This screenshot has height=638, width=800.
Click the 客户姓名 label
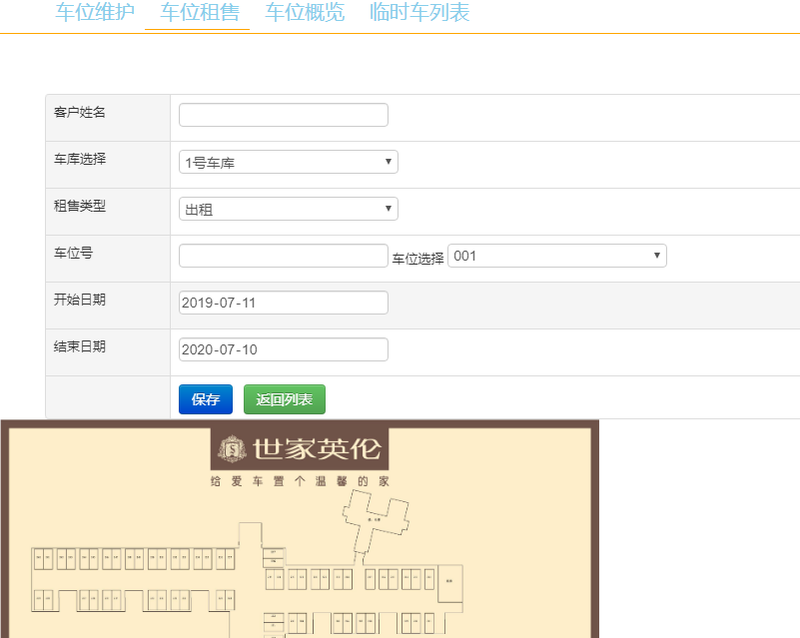[x=80, y=112]
